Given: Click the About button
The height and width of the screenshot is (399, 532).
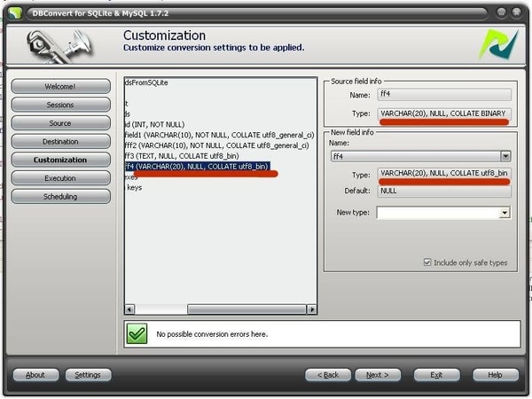Looking at the screenshot, I should [x=35, y=375].
